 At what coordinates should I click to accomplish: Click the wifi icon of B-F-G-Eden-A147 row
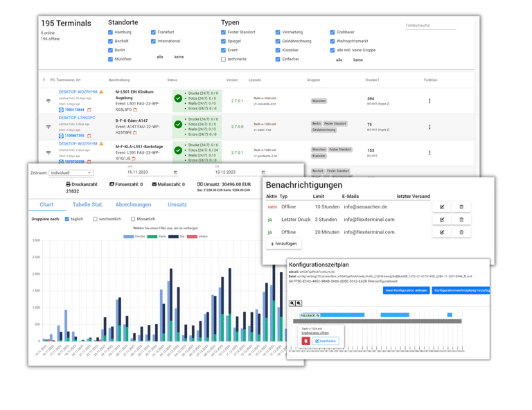[x=48, y=127]
